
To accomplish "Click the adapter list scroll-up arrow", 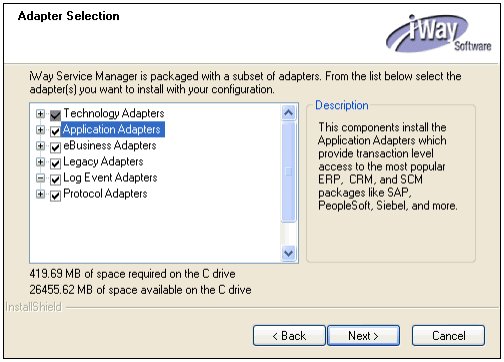I will click(x=289, y=113).
